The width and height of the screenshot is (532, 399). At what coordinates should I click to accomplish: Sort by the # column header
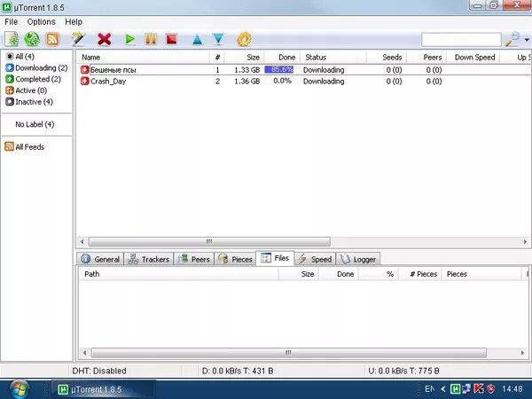point(217,58)
